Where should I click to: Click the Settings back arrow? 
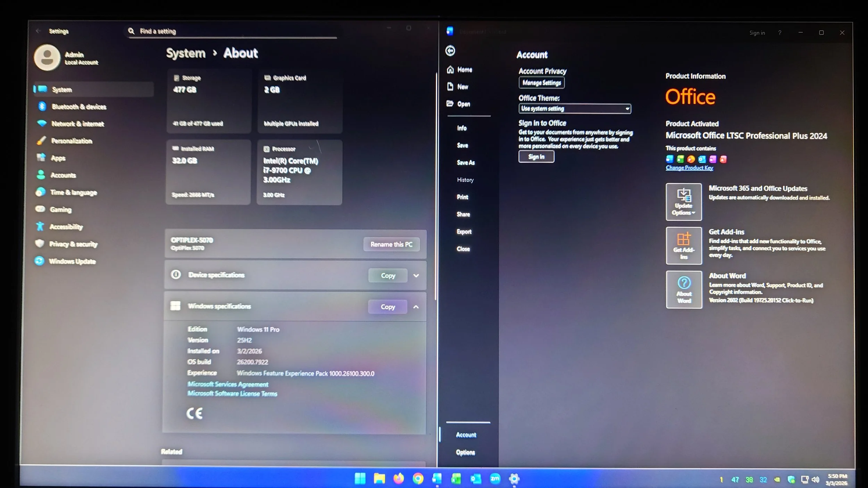coord(38,31)
